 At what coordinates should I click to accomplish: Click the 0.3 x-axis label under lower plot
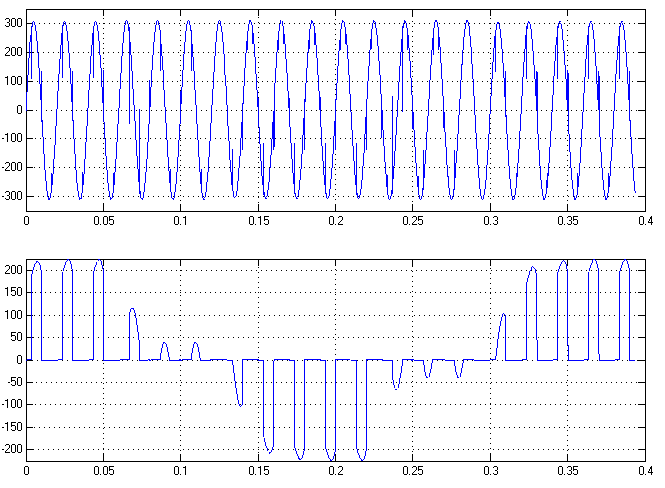point(491,471)
